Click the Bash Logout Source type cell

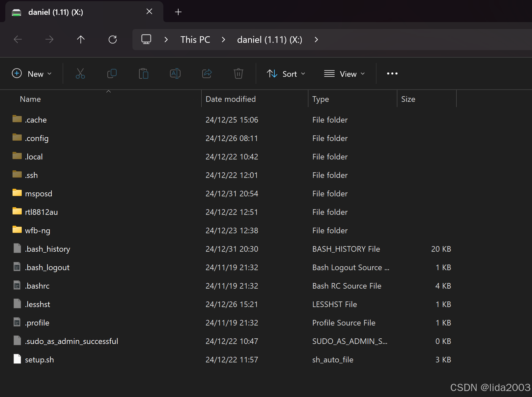tap(351, 268)
